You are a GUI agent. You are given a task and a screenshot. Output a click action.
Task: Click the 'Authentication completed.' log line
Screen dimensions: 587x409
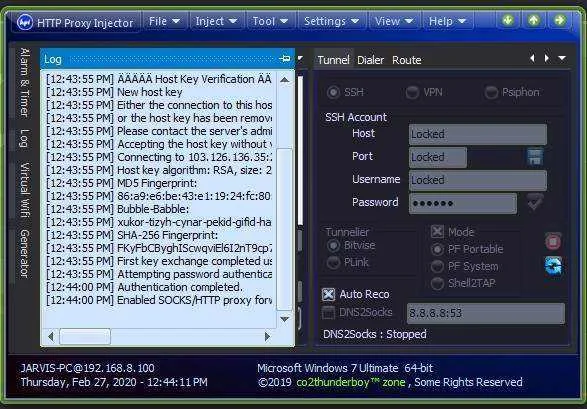[145, 287]
